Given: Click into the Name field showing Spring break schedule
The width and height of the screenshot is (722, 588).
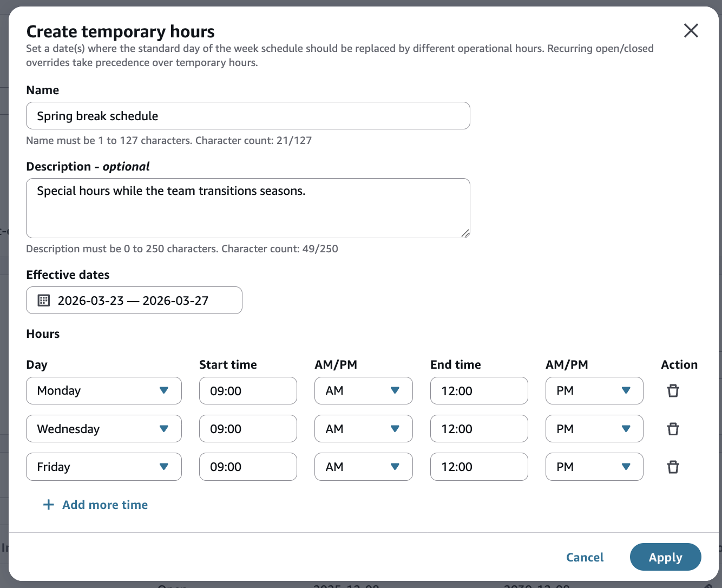Looking at the screenshot, I should tap(248, 115).
